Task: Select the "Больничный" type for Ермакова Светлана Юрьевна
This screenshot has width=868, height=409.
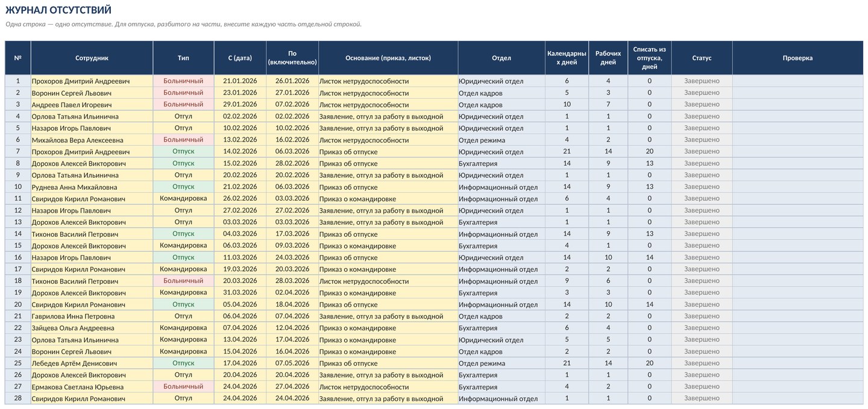Action: click(x=183, y=387)
